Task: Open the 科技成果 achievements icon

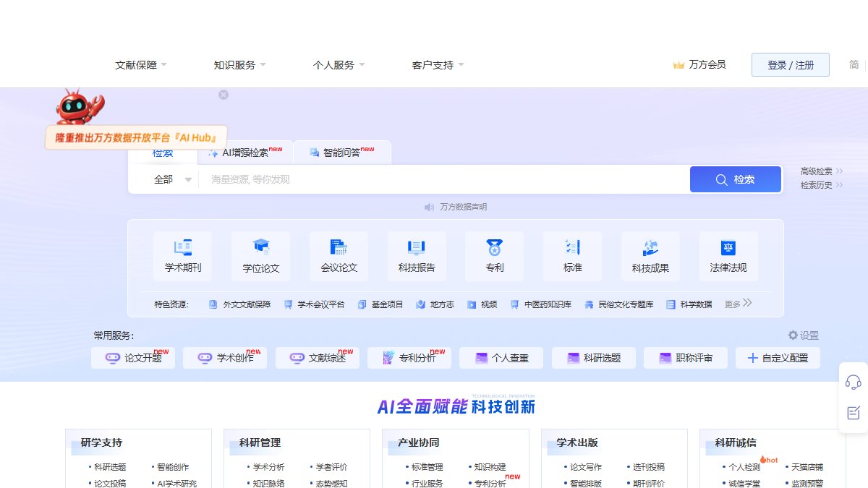Action: (x=650, y=247)
